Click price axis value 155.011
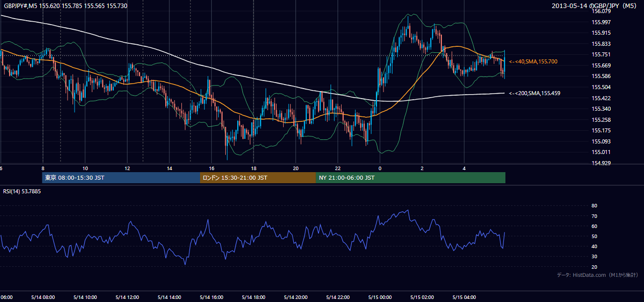Viewport: 644px width, 302px height. click(x=601, y=152)
